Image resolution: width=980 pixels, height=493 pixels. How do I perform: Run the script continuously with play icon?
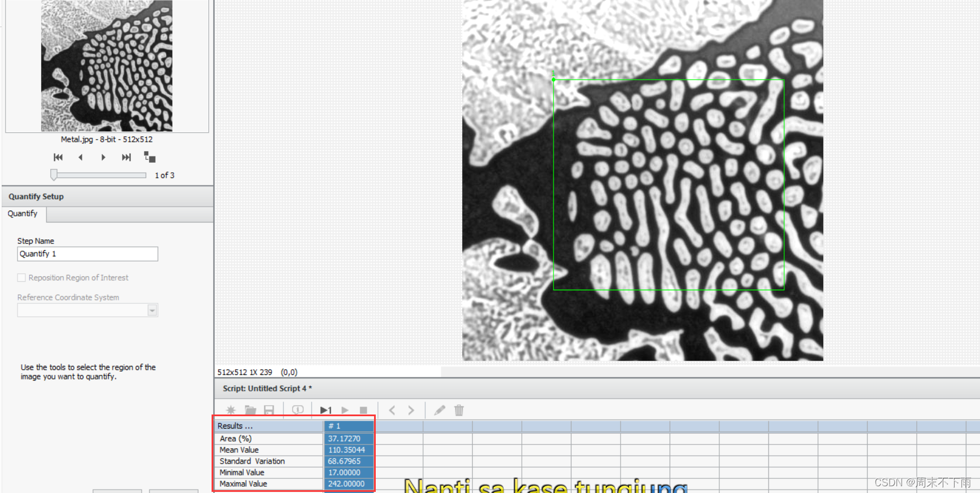[x=345, y=411]
